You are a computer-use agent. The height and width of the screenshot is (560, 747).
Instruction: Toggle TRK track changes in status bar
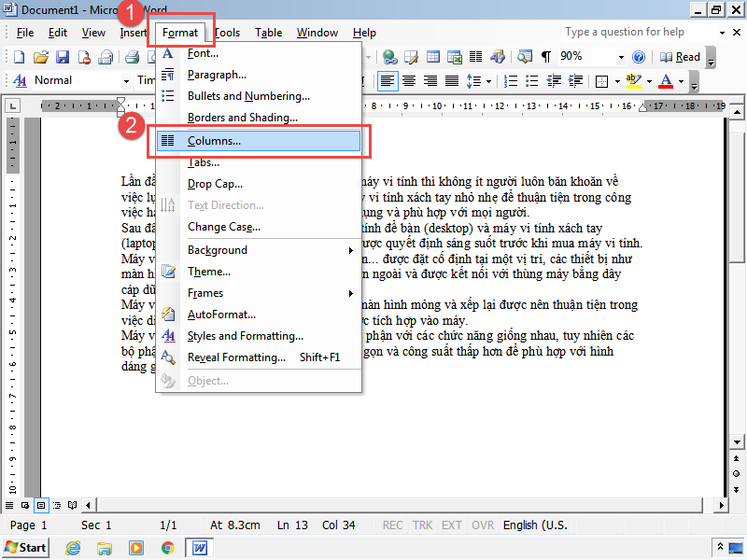(x=422, y=525)
